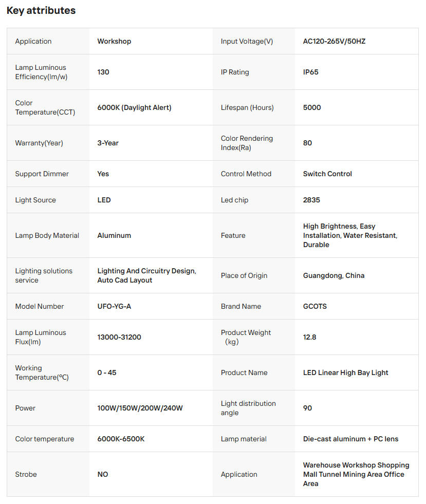Select the "IP65" rating value

310,72
